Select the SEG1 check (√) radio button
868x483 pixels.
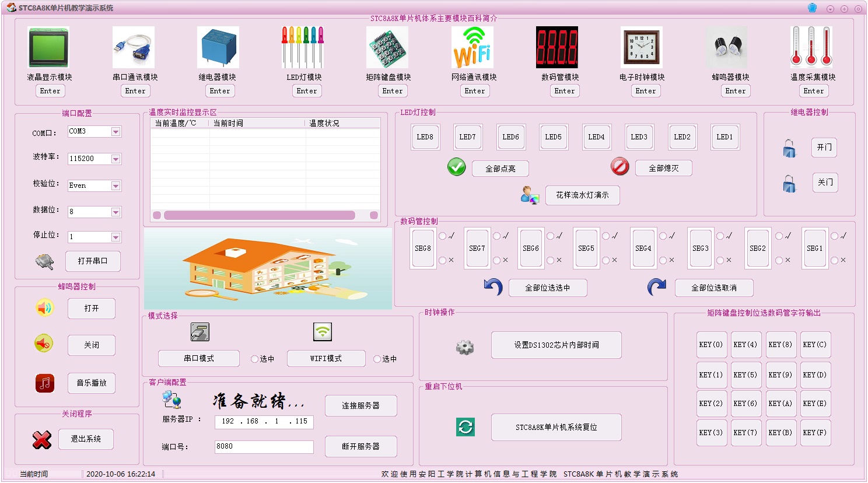835,236
